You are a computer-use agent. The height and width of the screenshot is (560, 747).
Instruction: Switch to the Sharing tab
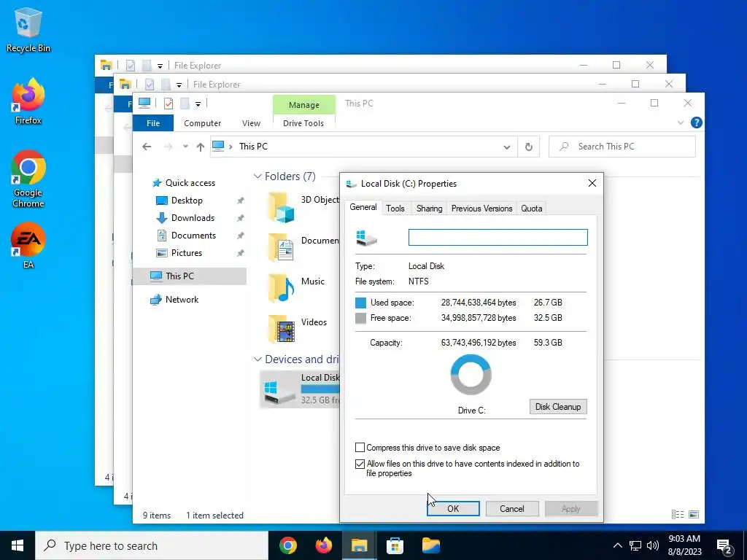click(429, 208)
